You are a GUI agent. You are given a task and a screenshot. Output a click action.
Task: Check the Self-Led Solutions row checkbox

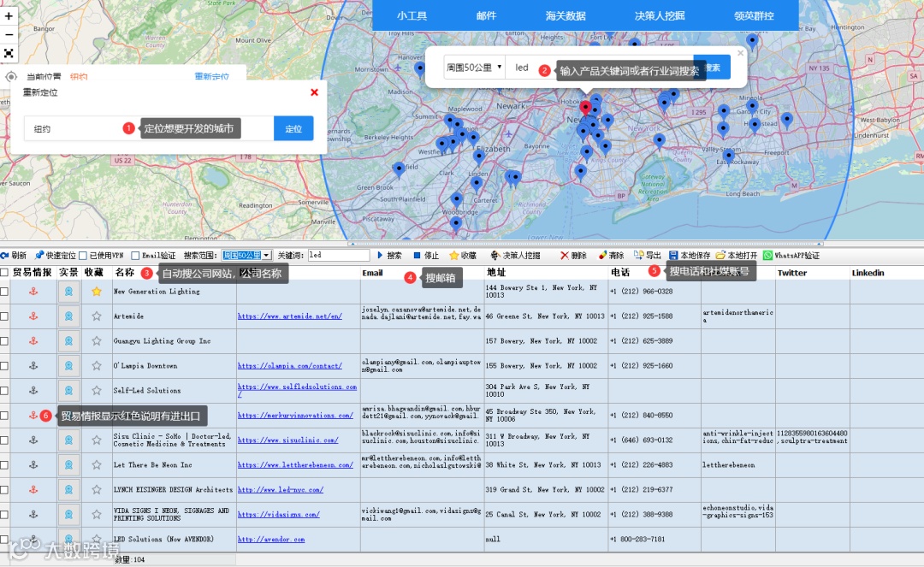[x=4, y=390]
